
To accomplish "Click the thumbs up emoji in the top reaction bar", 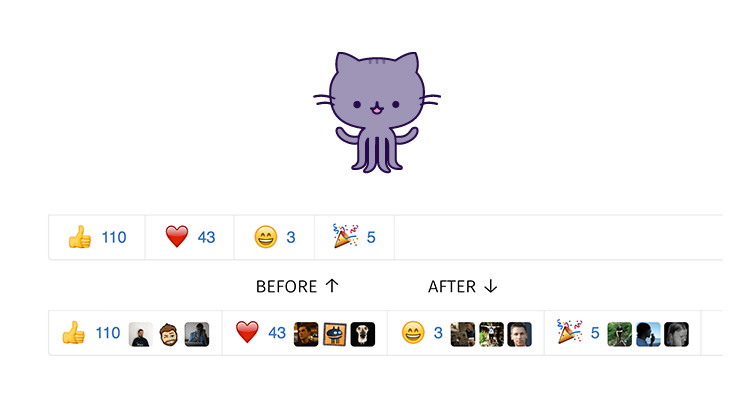I will [x=80, y=237].
